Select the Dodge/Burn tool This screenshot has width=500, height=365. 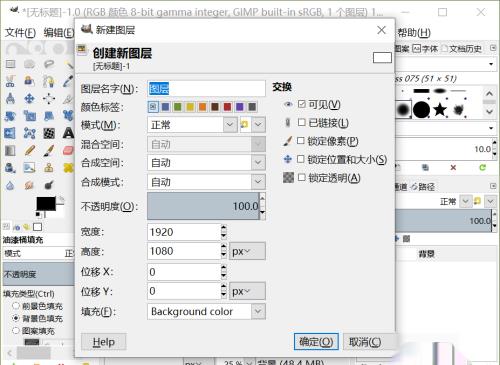coord(49,185)
